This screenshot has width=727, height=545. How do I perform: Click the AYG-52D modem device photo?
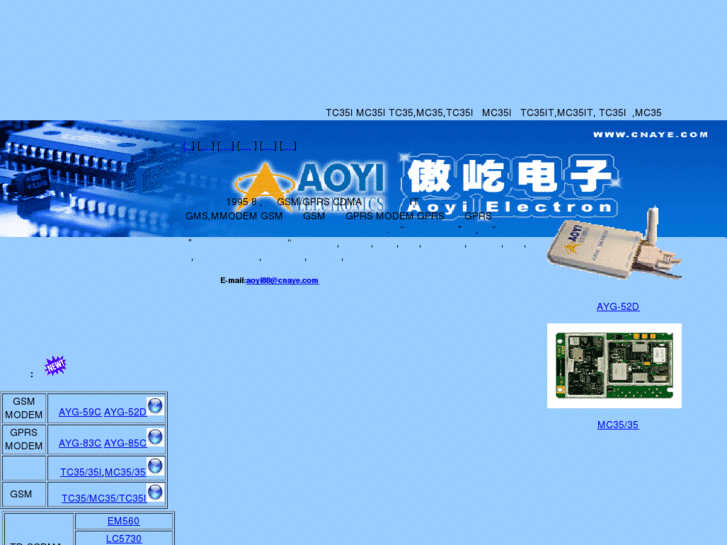pos(614,244)
